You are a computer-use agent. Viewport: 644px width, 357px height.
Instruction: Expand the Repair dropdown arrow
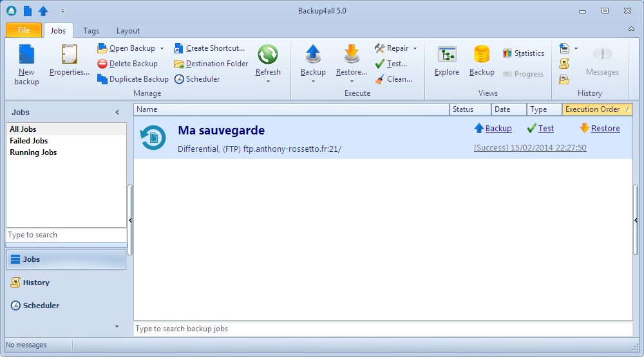tap(415, 48)
